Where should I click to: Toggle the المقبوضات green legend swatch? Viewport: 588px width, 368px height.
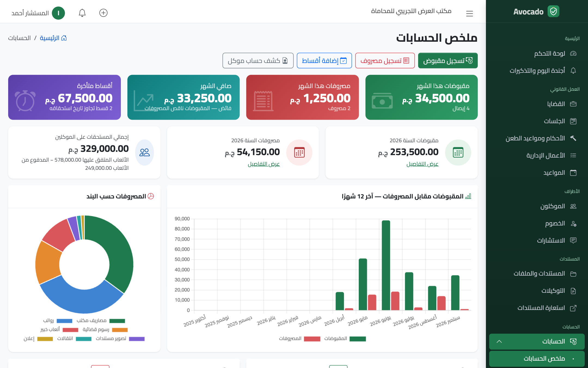pos(358,339)
